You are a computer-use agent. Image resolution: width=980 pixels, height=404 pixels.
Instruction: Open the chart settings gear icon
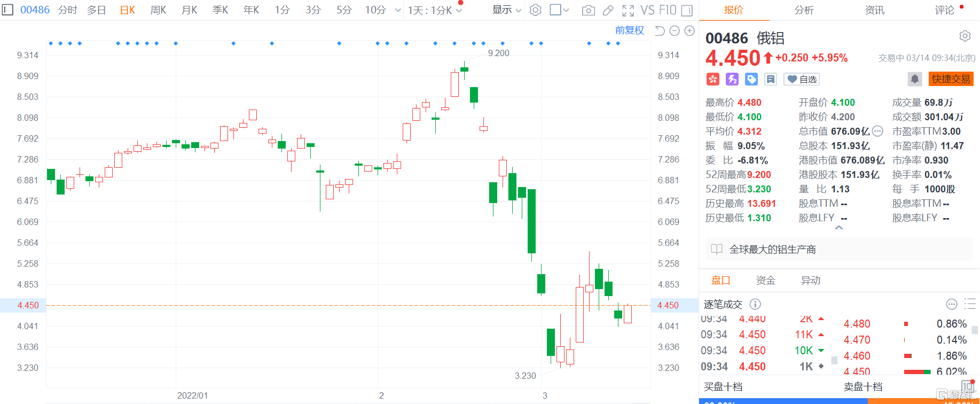coord(535,10)
